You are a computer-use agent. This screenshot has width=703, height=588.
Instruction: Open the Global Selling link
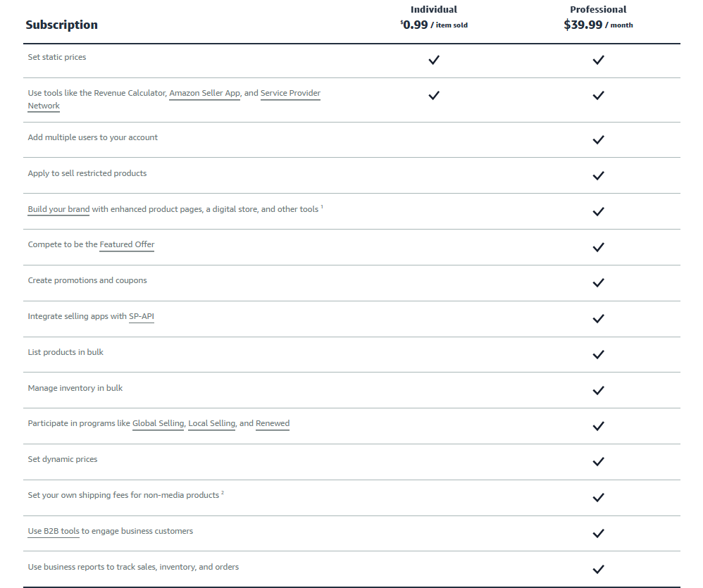(158, 423)
